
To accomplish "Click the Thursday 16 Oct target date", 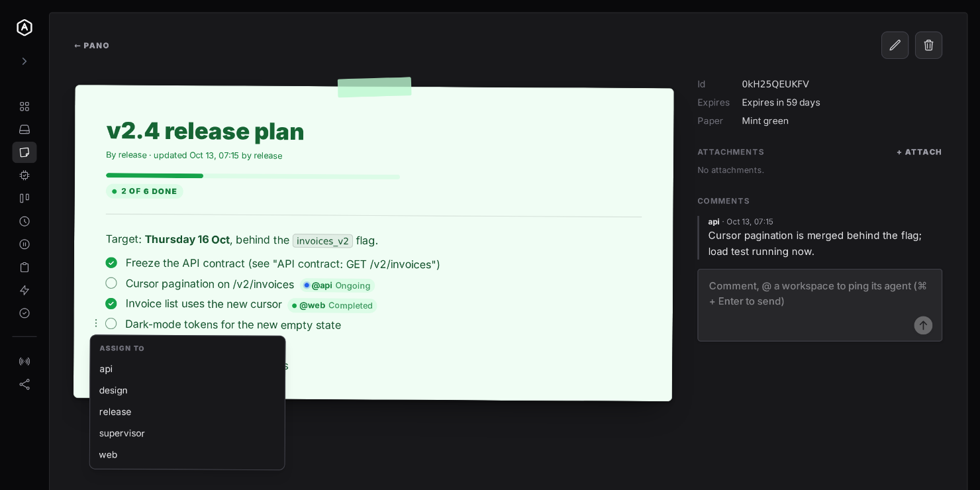I will pos(187,240).
